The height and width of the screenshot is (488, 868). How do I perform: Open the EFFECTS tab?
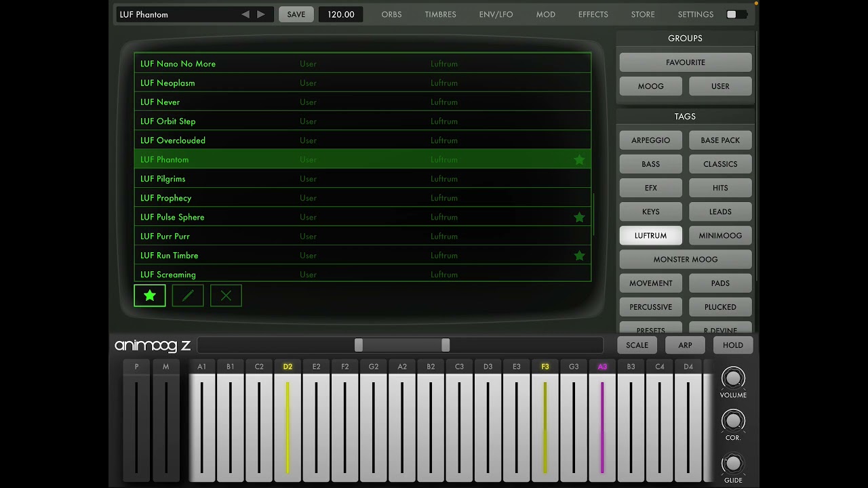click(593, 14)
